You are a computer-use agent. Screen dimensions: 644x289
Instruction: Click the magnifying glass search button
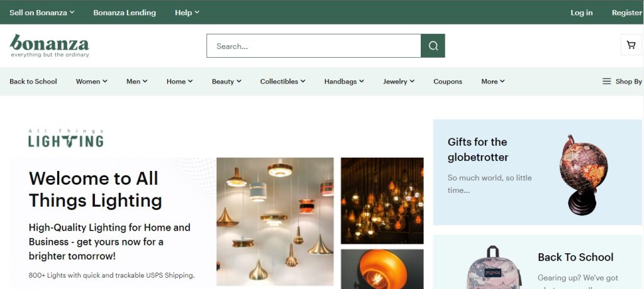(x=433, y=46)
